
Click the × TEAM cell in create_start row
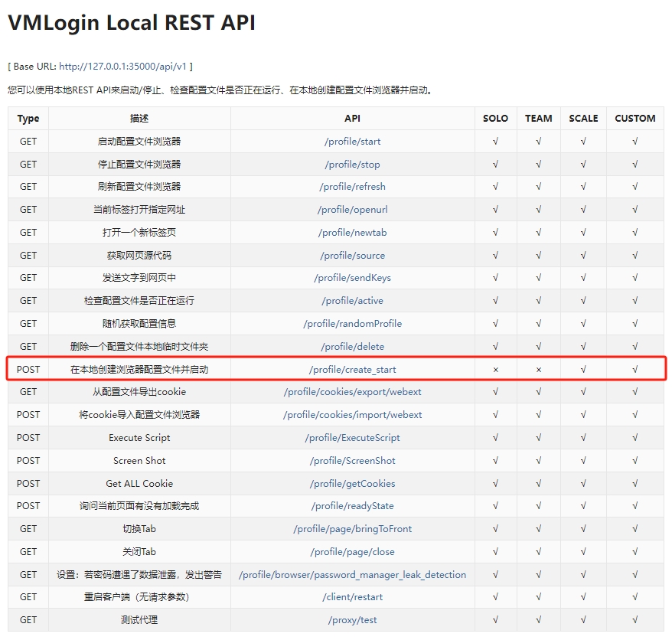click(x=539, y=370)
